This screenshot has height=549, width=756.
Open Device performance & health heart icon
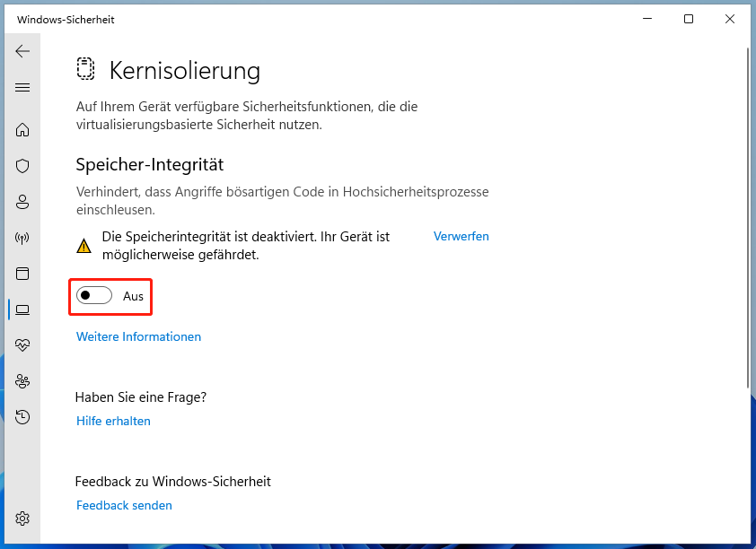pos(22,344)
